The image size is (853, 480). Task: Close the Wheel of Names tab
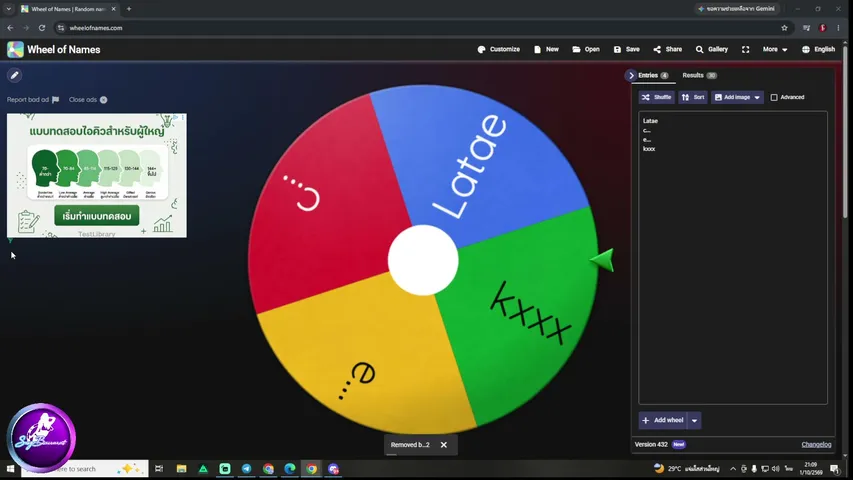tap(113, 9)
